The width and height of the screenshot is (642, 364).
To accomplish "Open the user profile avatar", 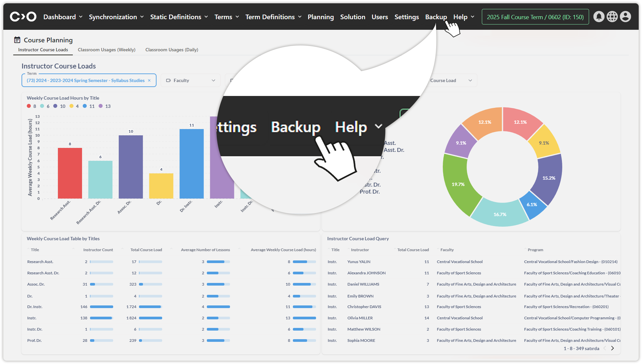I will click(x=625, y=17).
